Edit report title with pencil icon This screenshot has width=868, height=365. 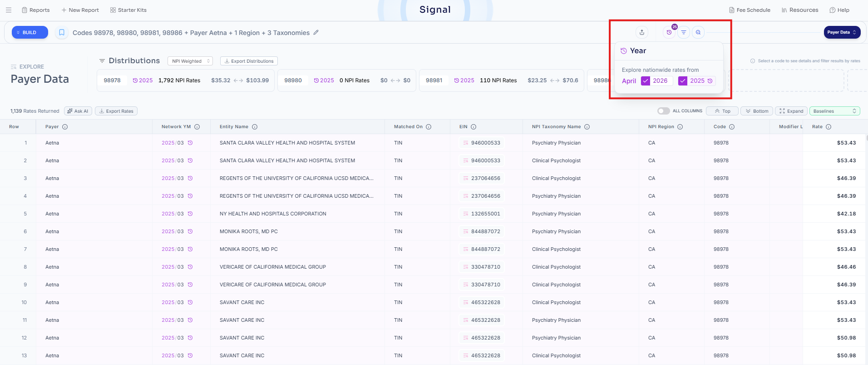click(x=316, y=32)
